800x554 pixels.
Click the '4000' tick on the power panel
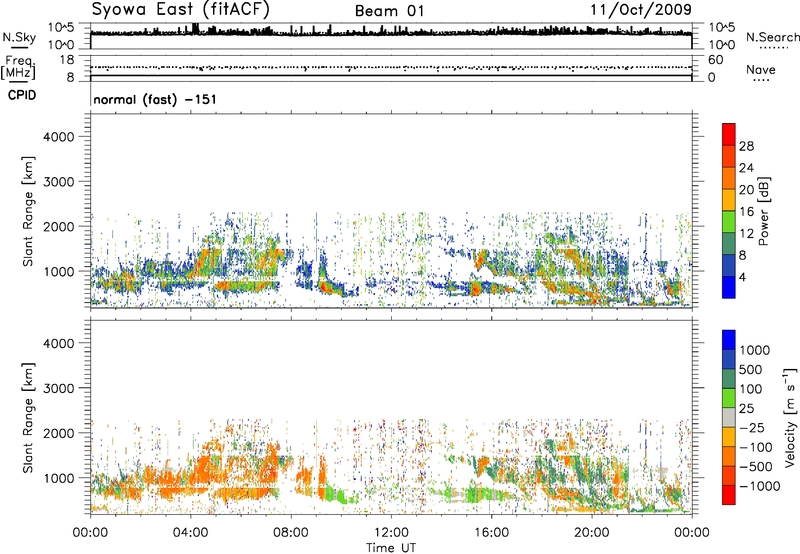58,137
